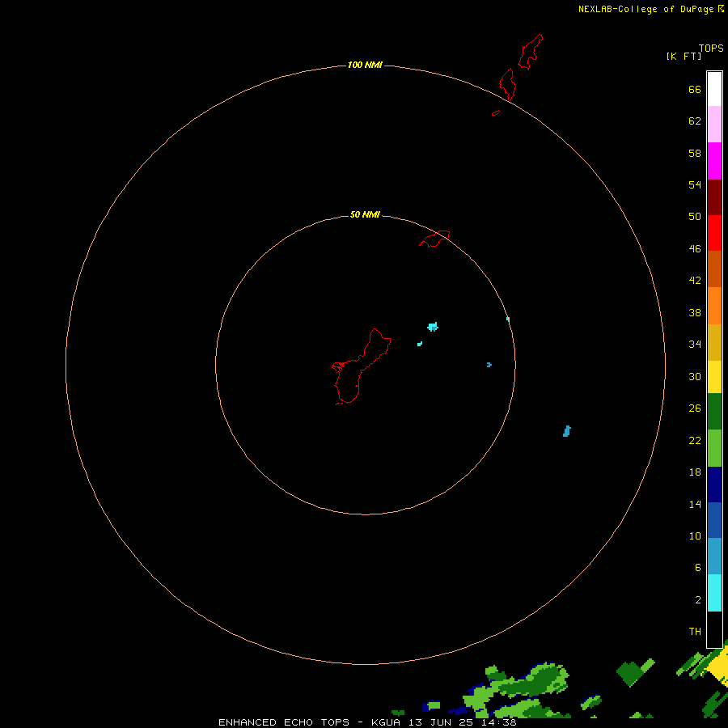Screen dimensions: 728x728
Task: Click the 10 value on the scale
Action: (x=695, y=536)
